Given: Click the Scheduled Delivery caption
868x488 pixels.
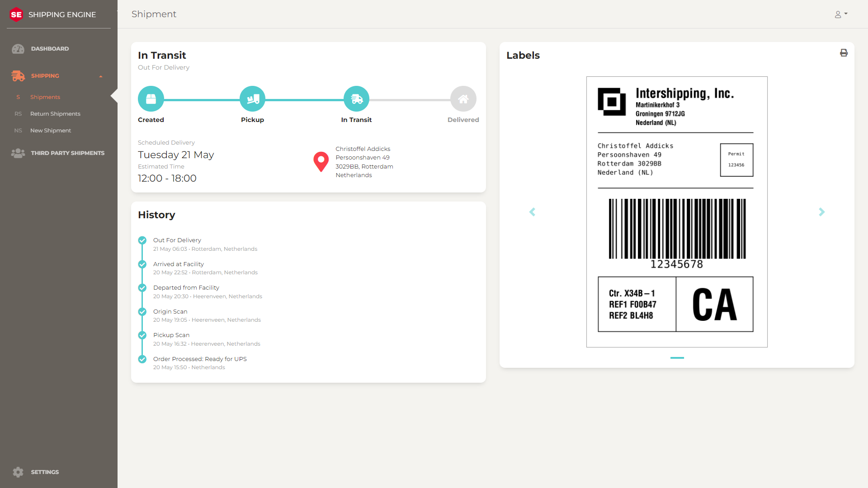Looking at the screenshot, I should [166, 143].
